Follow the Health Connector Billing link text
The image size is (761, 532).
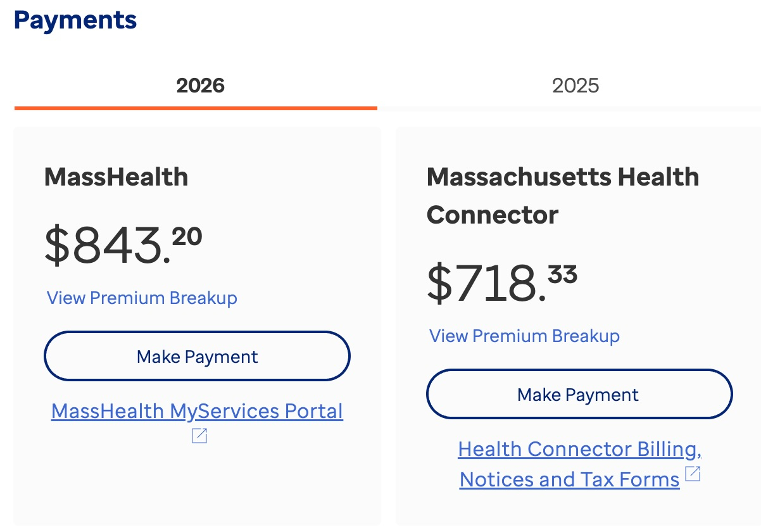tap(579, 449)
